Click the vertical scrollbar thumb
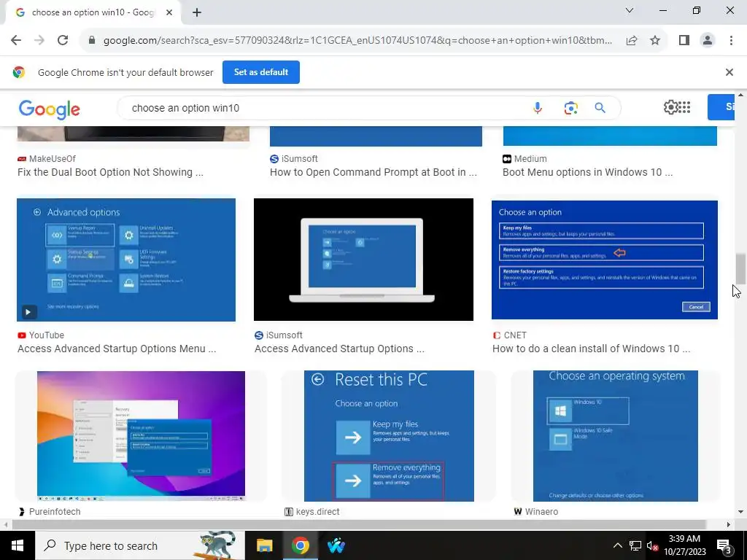This screenshot has height=560, width=747. 740,269
